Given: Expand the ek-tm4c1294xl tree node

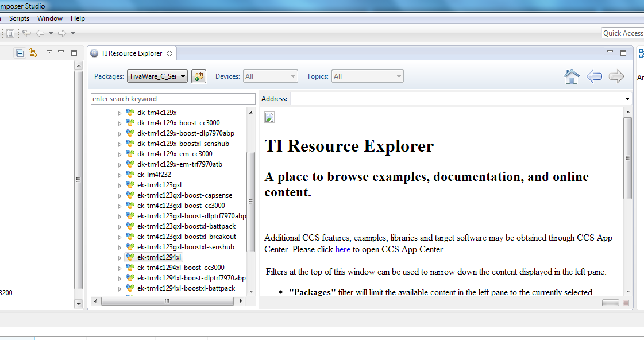Looking at the screenshot, I should tap(119, 258).
